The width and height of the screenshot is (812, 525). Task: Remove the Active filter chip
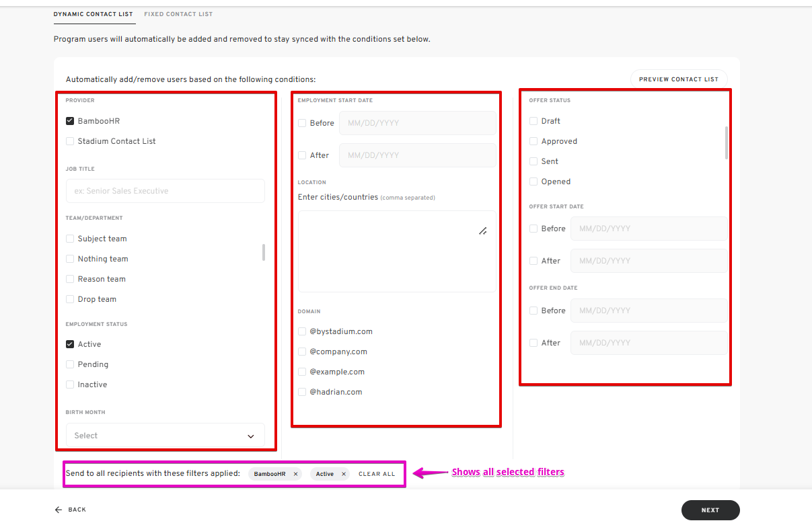pos(344,474)
